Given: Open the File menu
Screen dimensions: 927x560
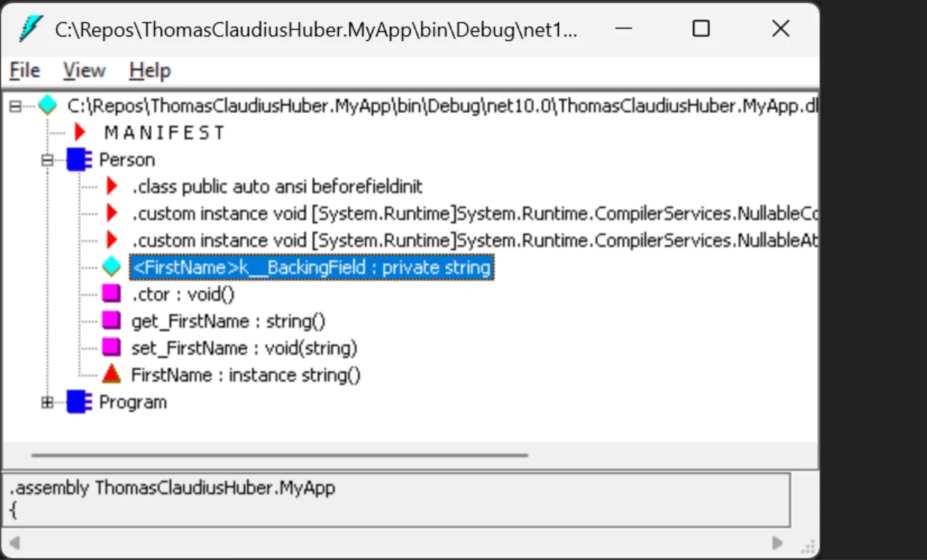Looking at the screenshot, I should [25, 71].
